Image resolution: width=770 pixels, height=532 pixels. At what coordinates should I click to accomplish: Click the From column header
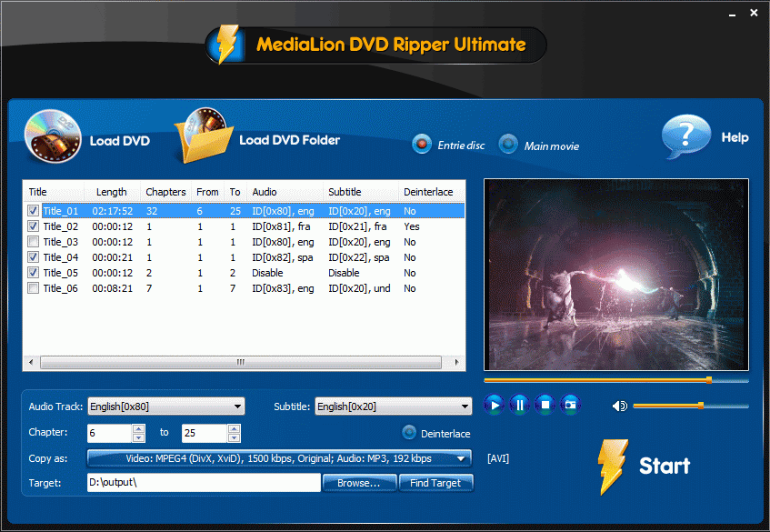(x=207, y=192)
